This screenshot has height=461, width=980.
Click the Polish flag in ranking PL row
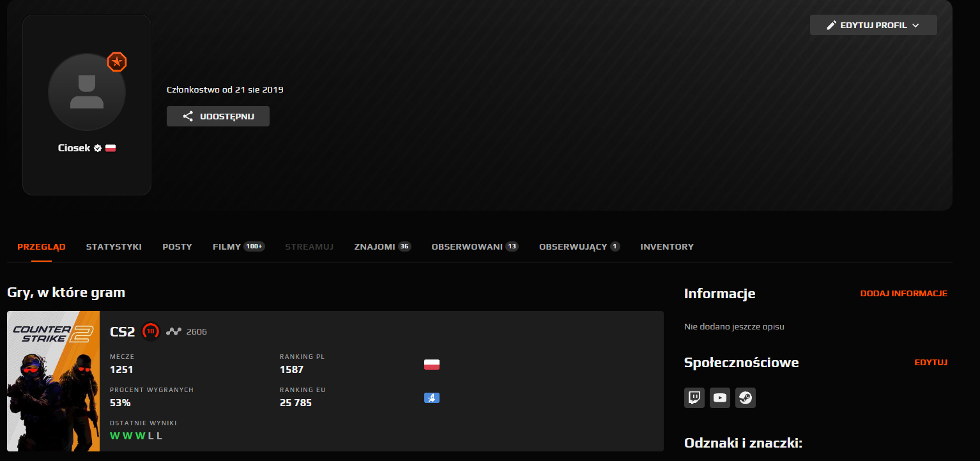pos(432,365)
